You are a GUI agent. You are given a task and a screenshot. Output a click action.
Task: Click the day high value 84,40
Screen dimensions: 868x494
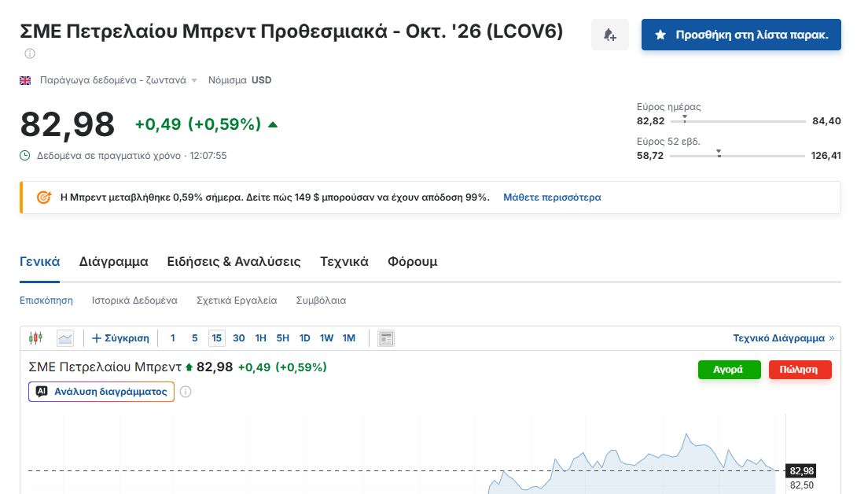pos(826,120)
